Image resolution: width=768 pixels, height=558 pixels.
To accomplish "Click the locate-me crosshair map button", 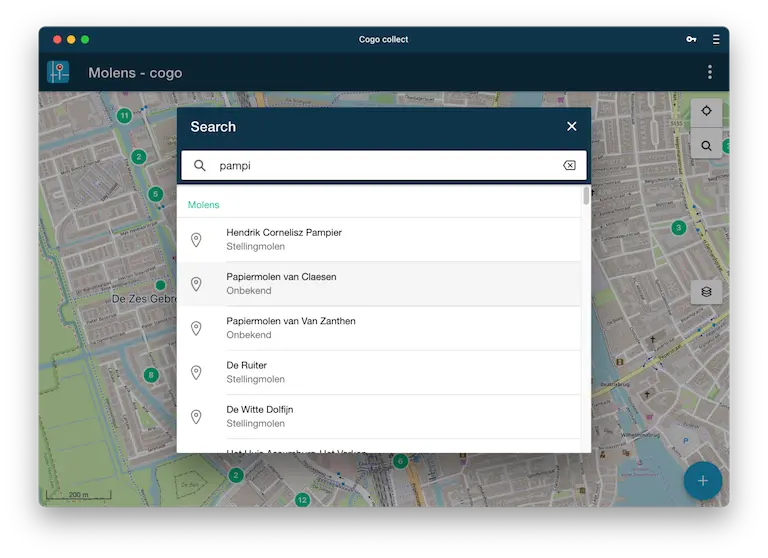I will (706, 111).
